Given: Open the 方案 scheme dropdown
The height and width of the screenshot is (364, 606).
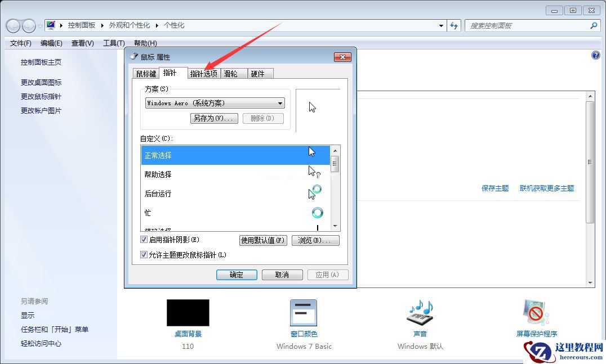Looking at the screenshot, I should tap(280, 103).
